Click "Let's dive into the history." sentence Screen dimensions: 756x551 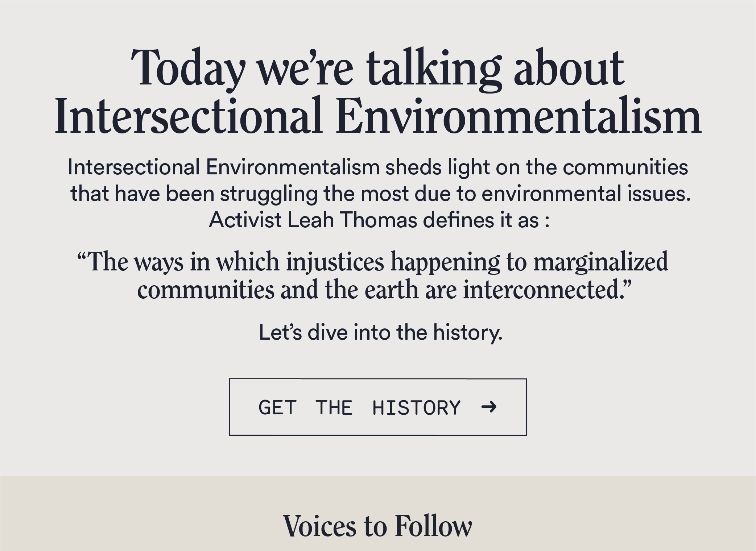(381, 332)
